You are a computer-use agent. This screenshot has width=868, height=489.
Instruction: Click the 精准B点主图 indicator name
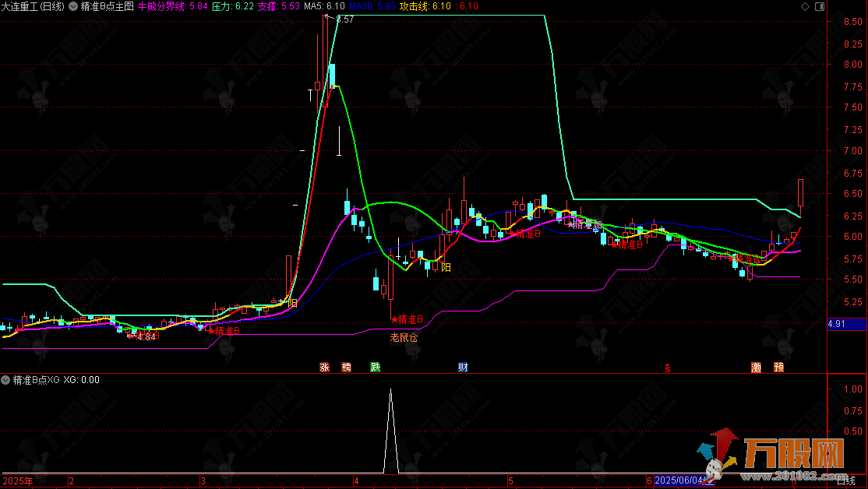point(108,7)
